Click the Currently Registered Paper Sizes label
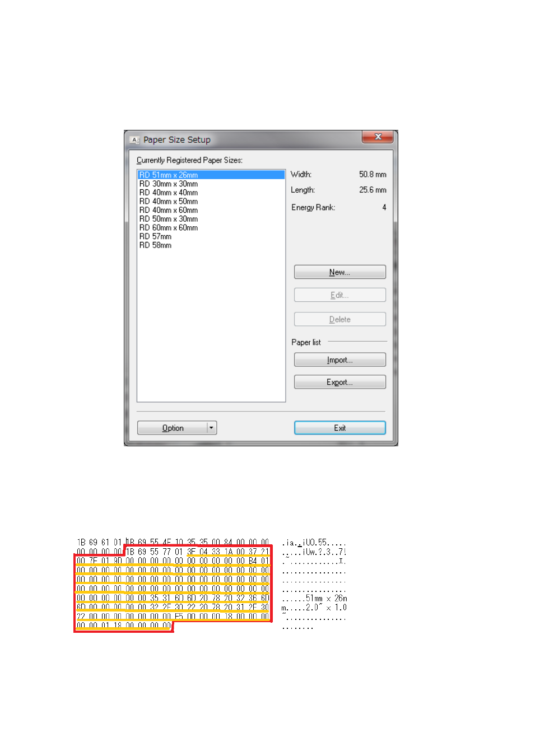This screenshot has height=756, width=535. point(190,160)
